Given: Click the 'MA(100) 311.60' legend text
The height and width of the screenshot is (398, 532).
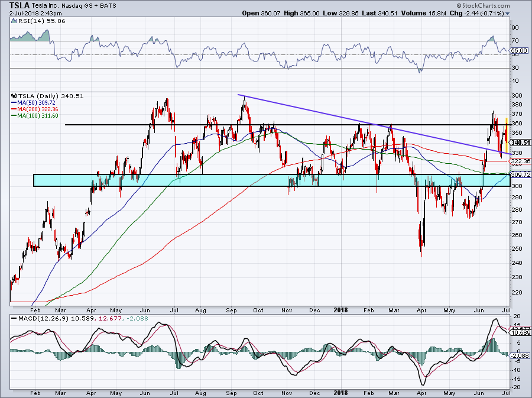Looking at the screenshot, I should pyautogui.click(x=38, y=116).
